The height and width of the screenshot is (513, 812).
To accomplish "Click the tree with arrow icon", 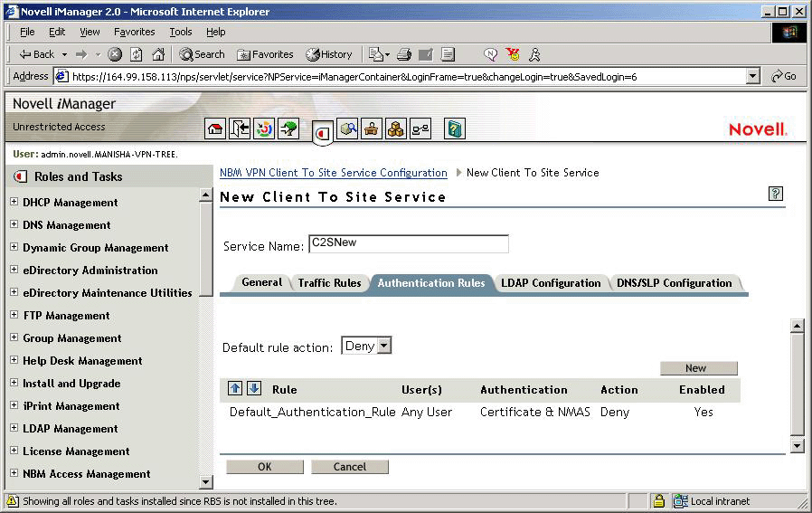I will pyautogui.click(x=288, y=128).
